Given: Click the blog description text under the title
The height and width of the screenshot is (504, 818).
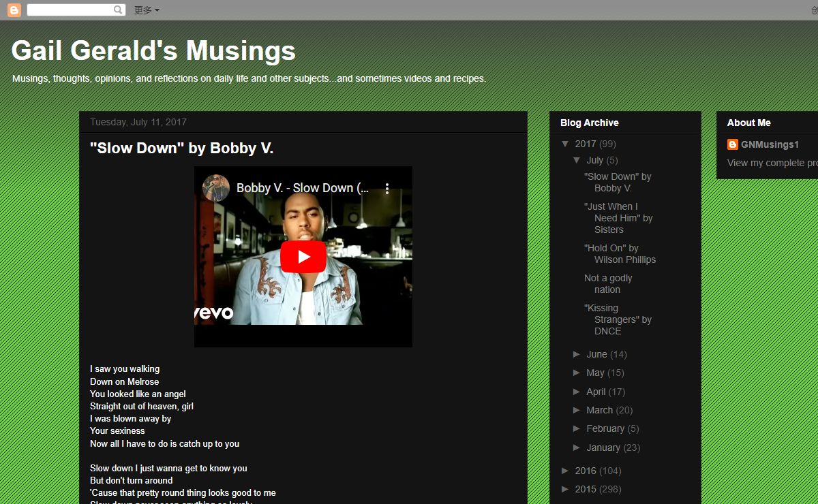Looking at the screenshot, I should click(x=249, y=78).
